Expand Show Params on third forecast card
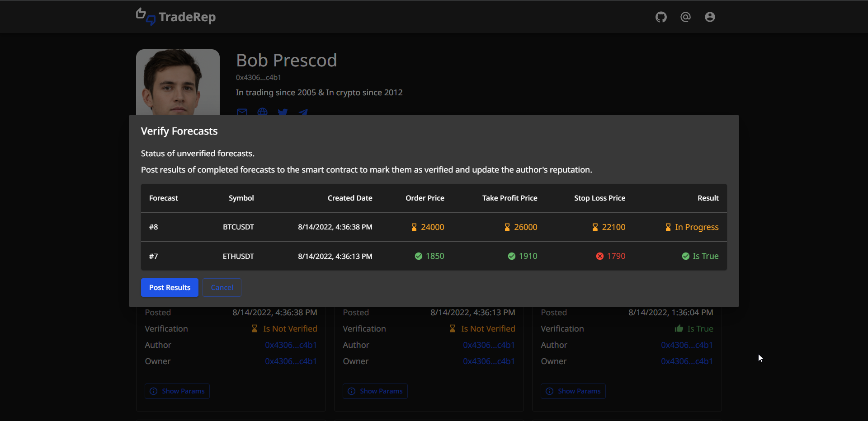Viewport: 868px width, 421px height. [573, 391]
